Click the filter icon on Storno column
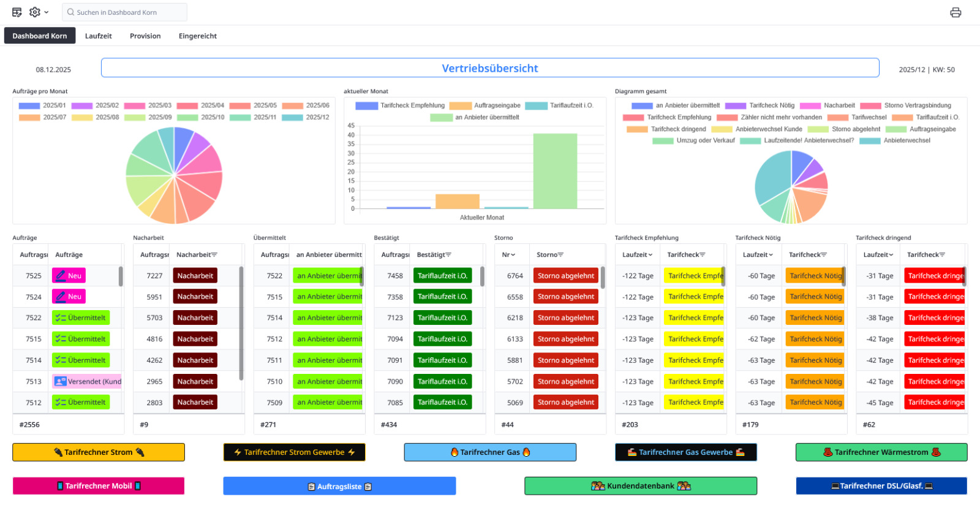The height and width of the screenshot is (521, 980). pos(560,255)
